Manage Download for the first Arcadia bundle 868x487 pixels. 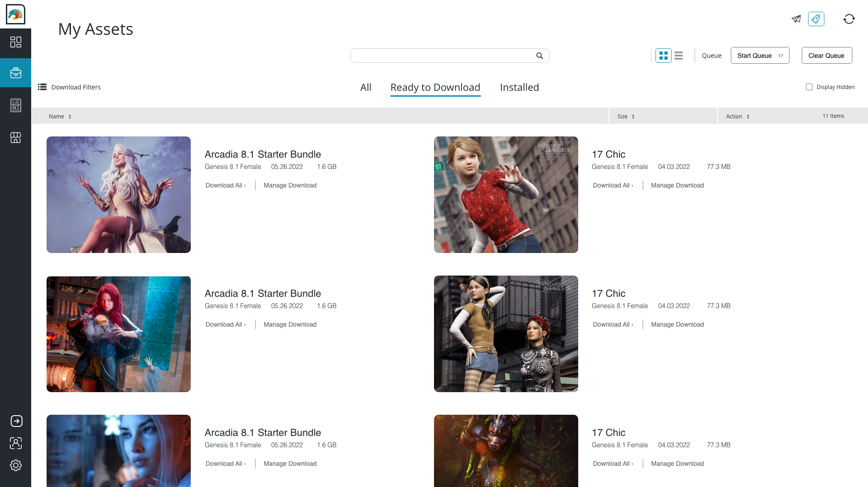coord(290,185)
